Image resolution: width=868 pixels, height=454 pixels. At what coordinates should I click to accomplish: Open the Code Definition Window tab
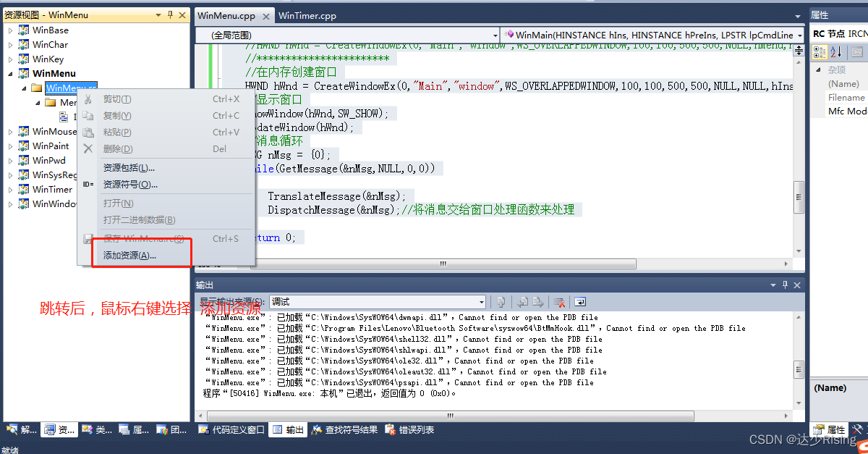pos(231,430)
